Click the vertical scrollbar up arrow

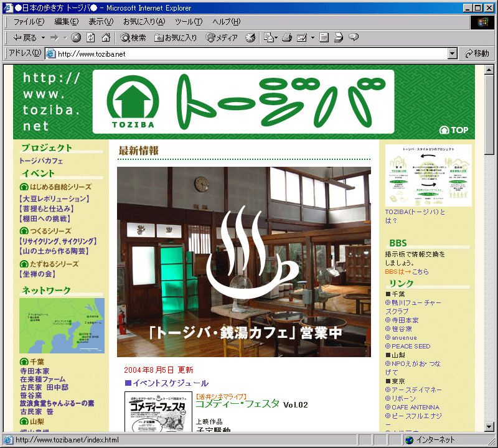coord(489,70)
